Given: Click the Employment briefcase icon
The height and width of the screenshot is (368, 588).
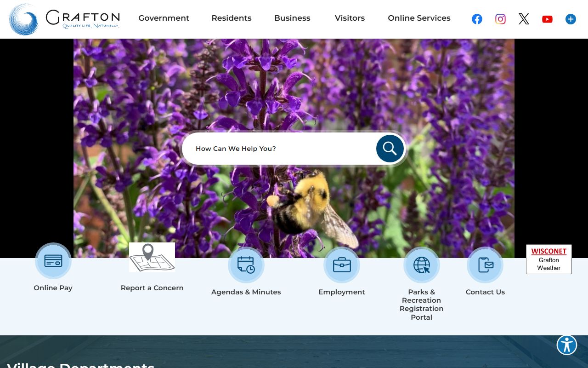Looking at the screenshot, I should pos(341,265).
